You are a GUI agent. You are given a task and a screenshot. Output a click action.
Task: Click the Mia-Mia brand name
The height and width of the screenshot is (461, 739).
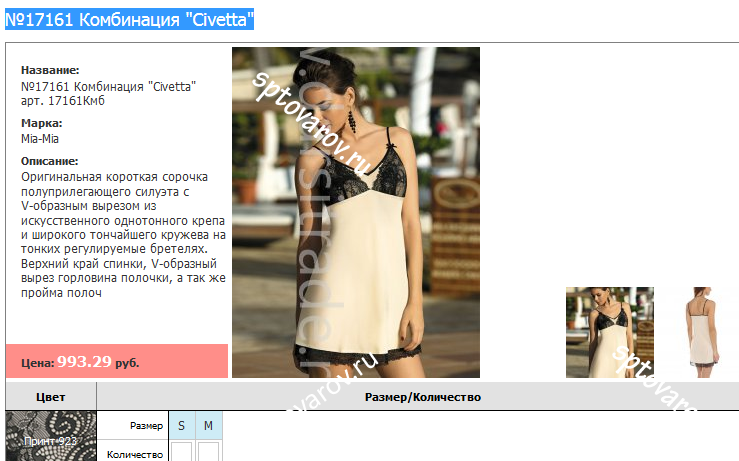pos(40,139)
